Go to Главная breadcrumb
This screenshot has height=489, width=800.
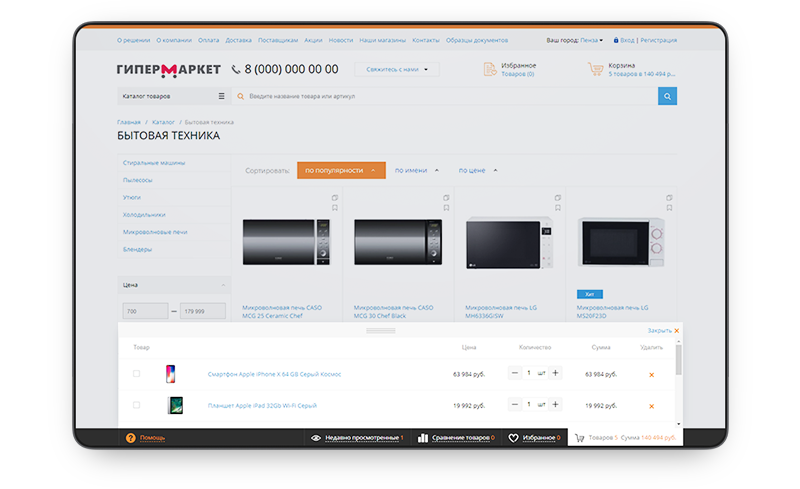[x=129, y=122]
